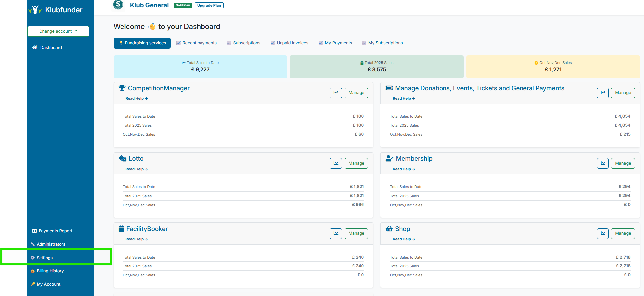Viewport: 644px width, 296px height.
Task: Open chart icon for Lotto
Action: click(336, 163)
